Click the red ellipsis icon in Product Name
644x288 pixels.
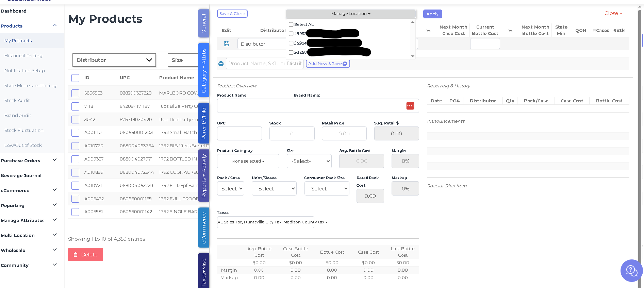[x=410, y=106]
